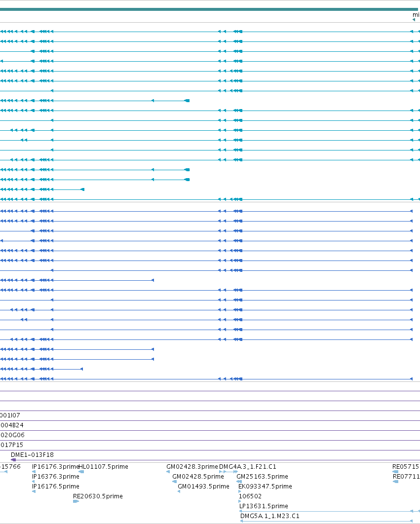This screenshot has width=420, height=524.
Task: Click the arrow glyph under the RE20630.5prime label
Action: (76, 501)
